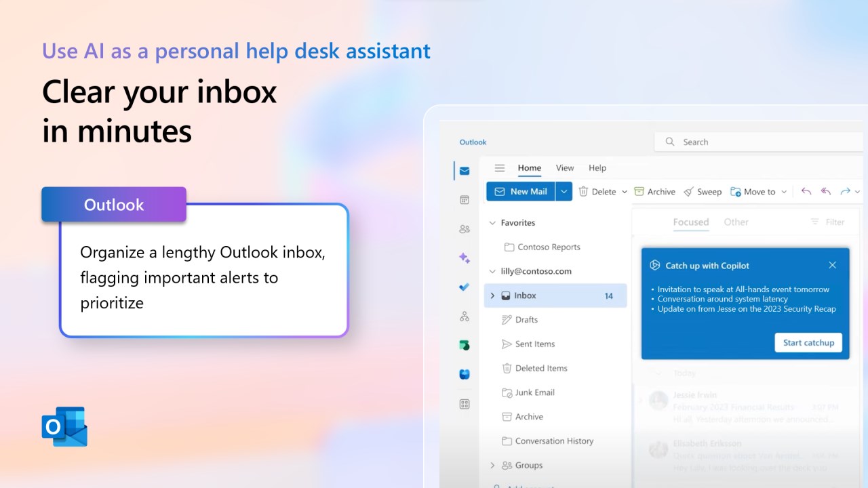Collapse the Favorites section

point(493,223)
